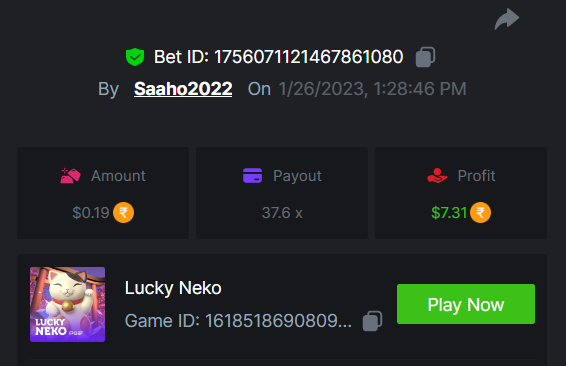The image size is (566, 366).
Task: Click the bet date and time text
Action: [x=373, y=89]
